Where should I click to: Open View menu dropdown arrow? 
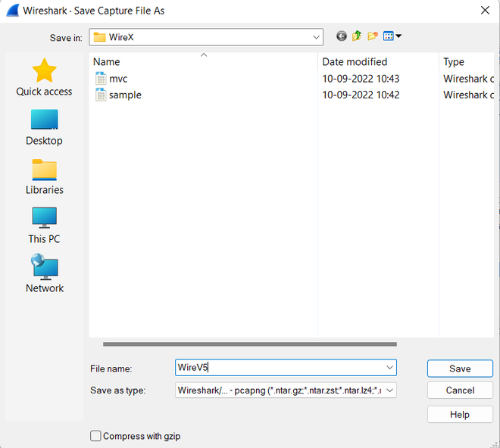398,36
